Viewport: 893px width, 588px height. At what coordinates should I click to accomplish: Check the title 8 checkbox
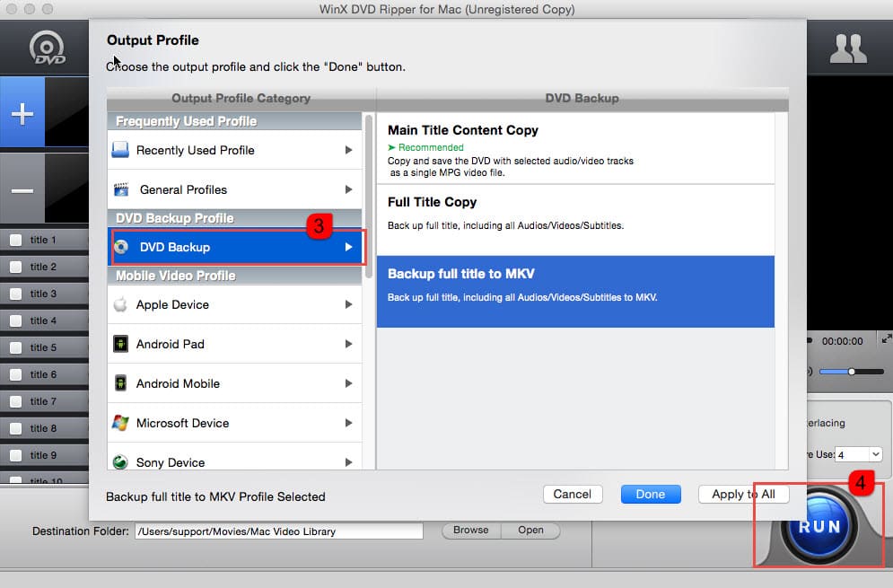tap(16, 428)
